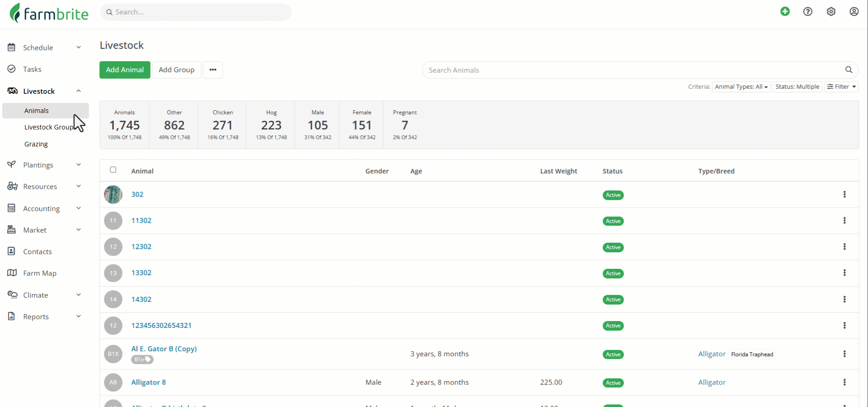The image size is (868, 407).
Task: Click the Livestock cow icon
Action: (x=12, y=91)
